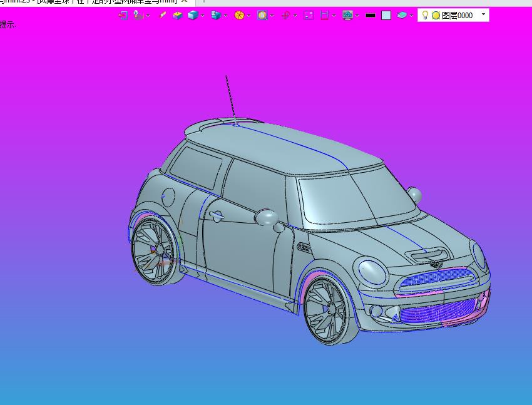Click the yellow circle layer status icon
Screen dimensions: 532x405
[x=436, y=15]
